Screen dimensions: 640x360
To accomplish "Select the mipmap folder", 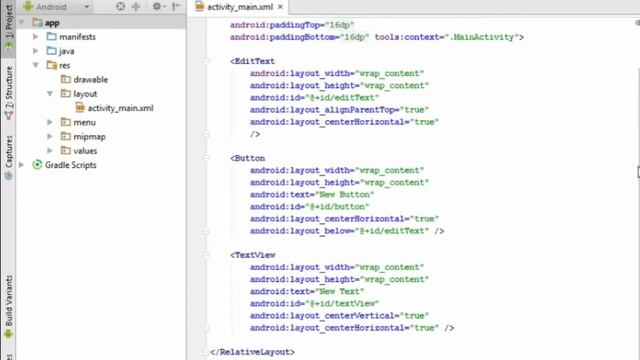I will pyautogui.click(x=89, y=137).
